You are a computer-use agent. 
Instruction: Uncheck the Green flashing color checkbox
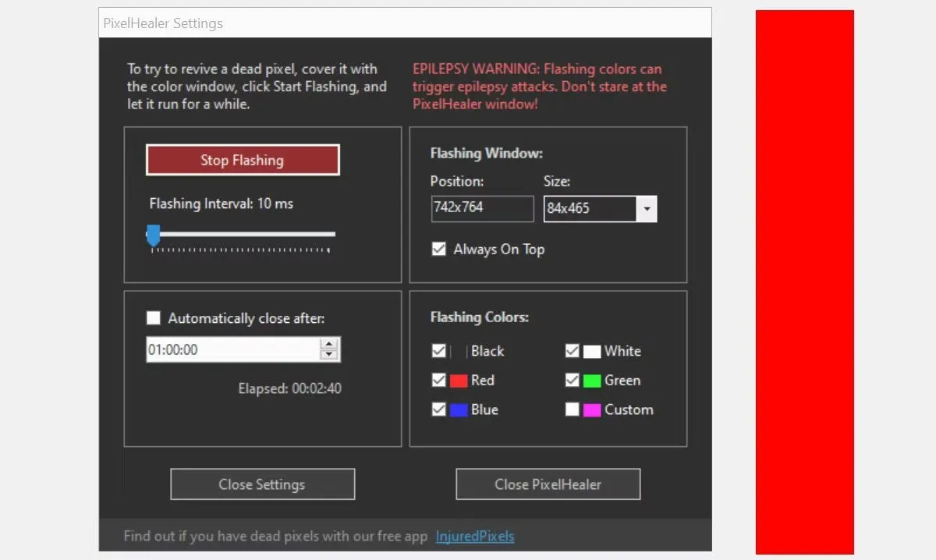573,381
